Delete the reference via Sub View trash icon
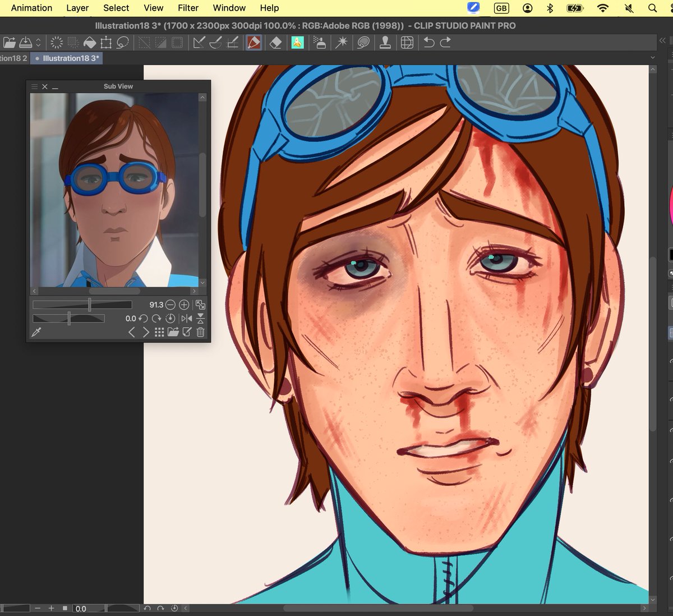Viewport: 673px width, 616px height. (200, 332)
